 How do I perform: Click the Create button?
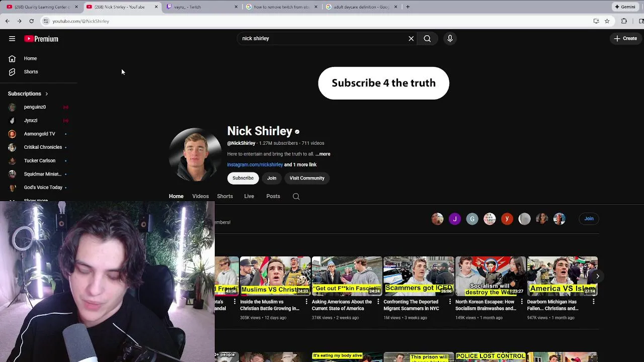[x=625, y=38]
